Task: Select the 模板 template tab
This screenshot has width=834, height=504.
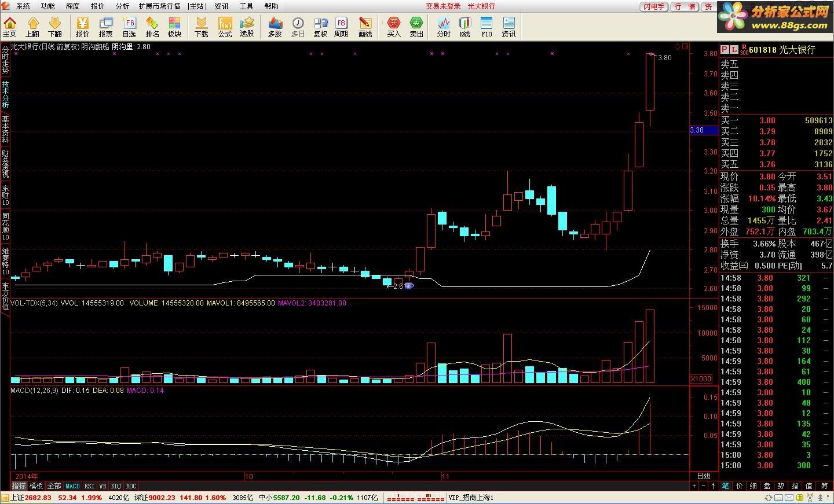Action: (36, 486)
